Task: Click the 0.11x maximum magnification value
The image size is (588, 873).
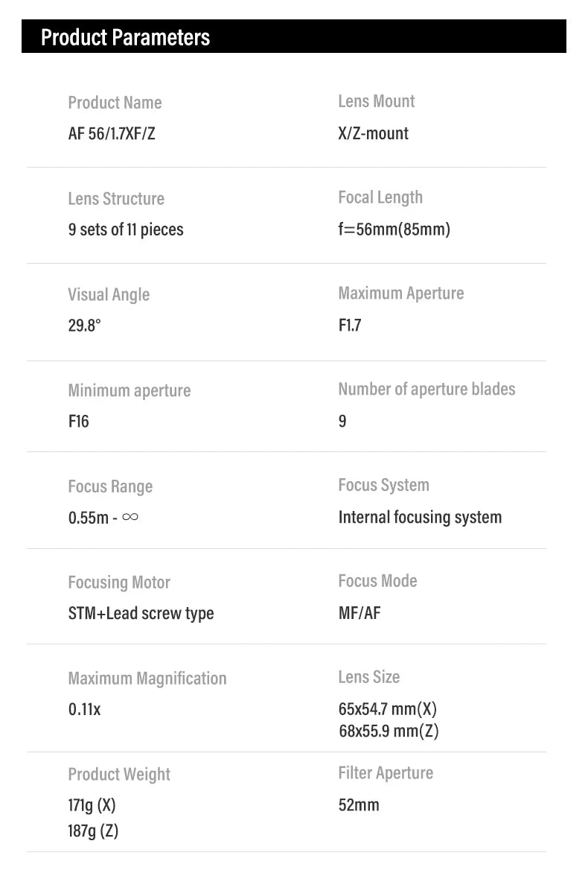Action: 84,710
